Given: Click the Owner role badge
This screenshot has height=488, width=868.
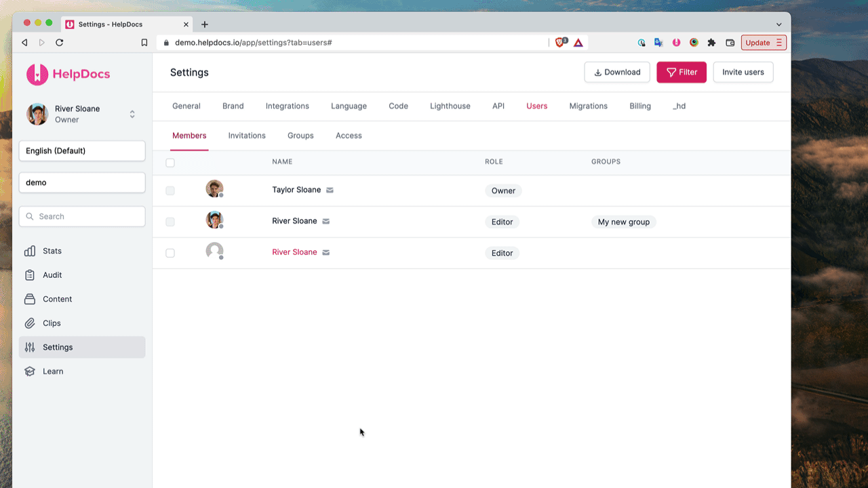Looking at the screenshot, I should (503, 191).
